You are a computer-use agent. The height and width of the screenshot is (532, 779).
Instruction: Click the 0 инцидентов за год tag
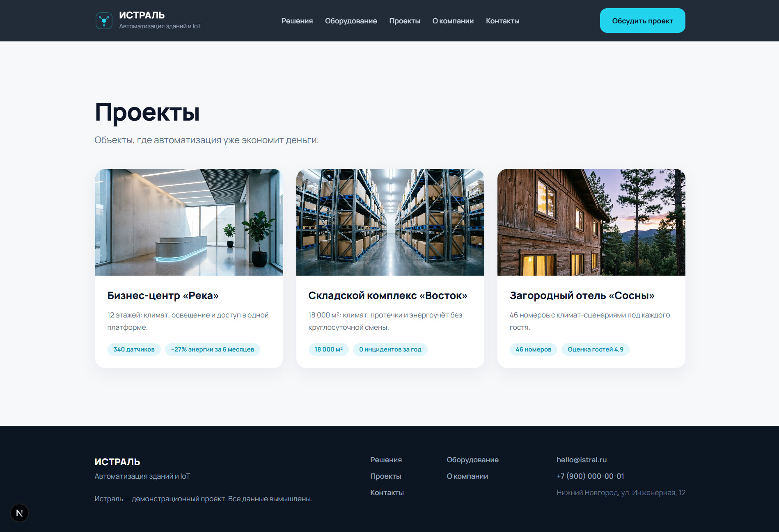pos(390,349)
